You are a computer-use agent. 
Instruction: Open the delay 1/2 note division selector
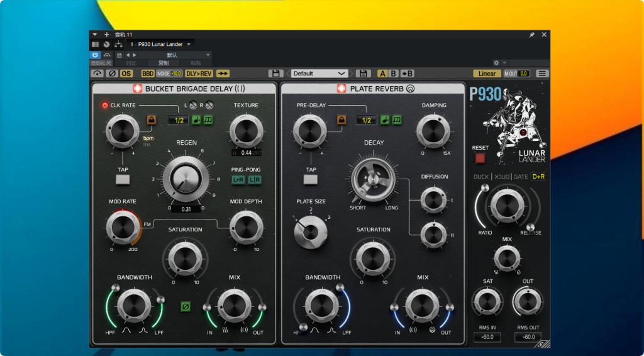[179, 120]
